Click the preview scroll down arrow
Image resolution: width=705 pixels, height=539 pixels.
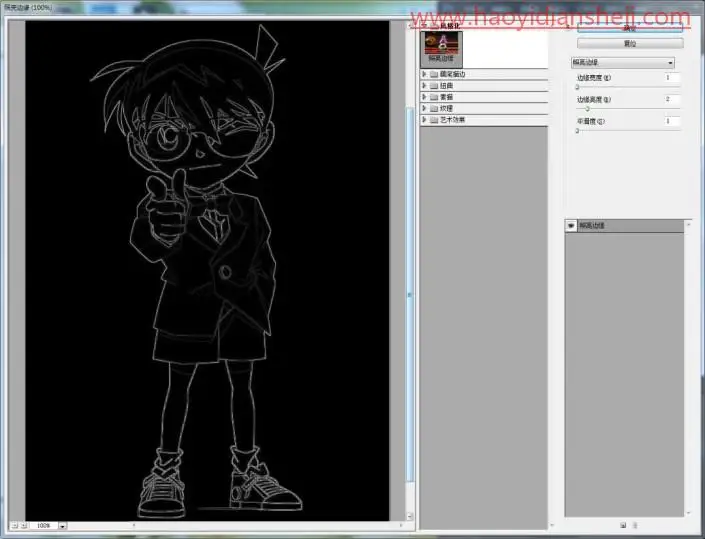click(410, 516)
